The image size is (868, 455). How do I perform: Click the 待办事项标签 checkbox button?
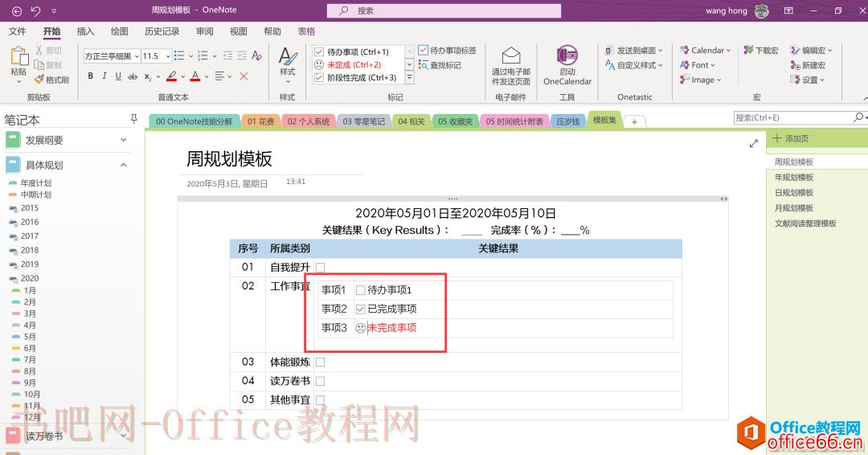pos(448,51)
